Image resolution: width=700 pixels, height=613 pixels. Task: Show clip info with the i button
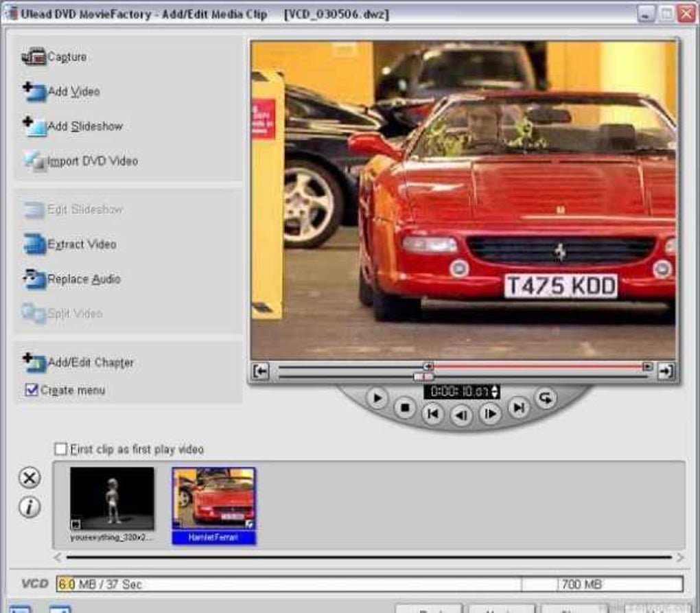tap(30, 507)
